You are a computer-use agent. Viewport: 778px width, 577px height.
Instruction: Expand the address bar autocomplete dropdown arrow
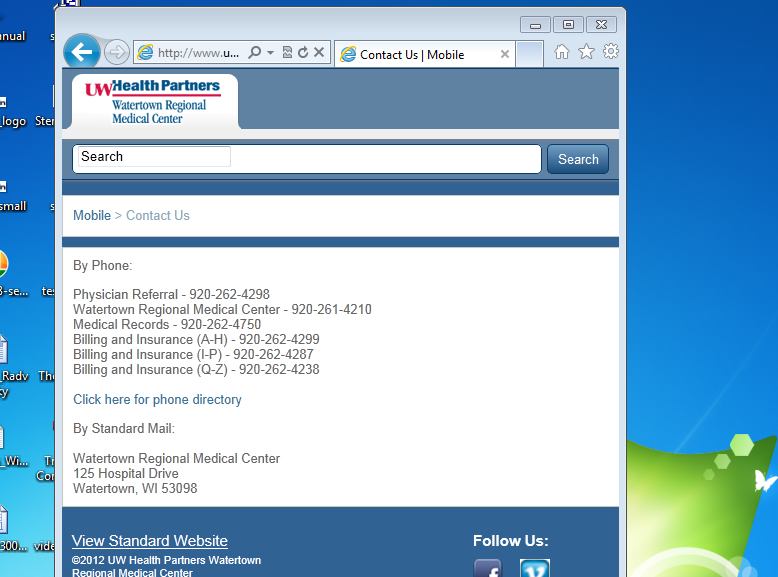tap(270, 53)
